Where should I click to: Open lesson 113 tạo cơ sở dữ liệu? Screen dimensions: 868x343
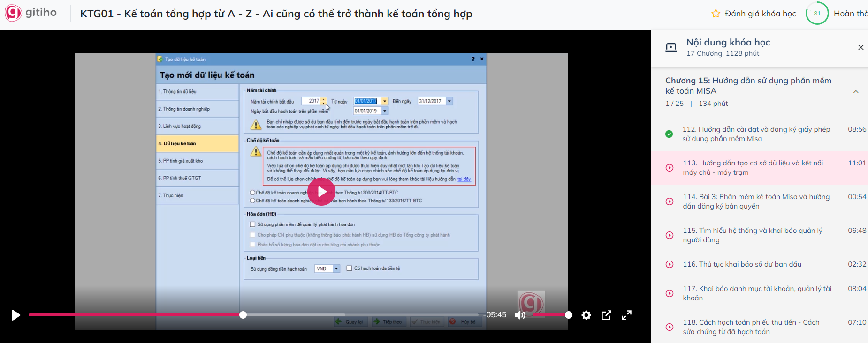[x=753, y=168]
